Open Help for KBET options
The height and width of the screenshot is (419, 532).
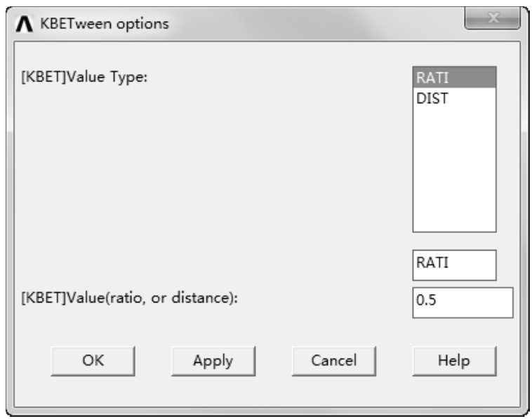(454, 361)
